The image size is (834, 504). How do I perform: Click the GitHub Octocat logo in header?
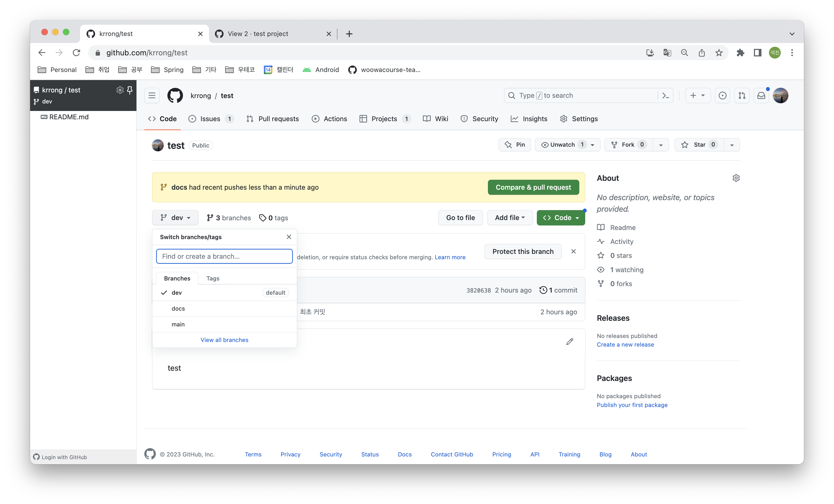coord(175,95)
